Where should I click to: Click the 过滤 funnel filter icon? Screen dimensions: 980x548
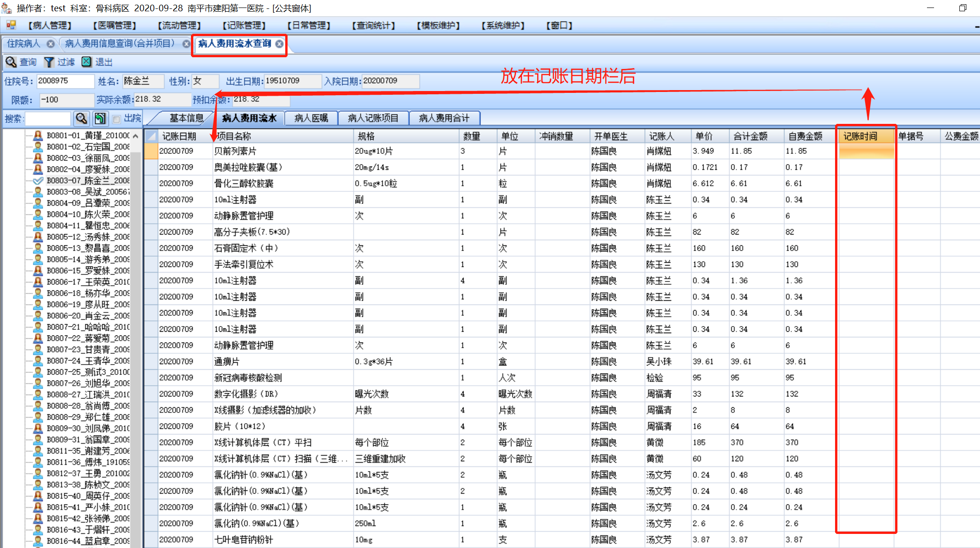(49, 62)
